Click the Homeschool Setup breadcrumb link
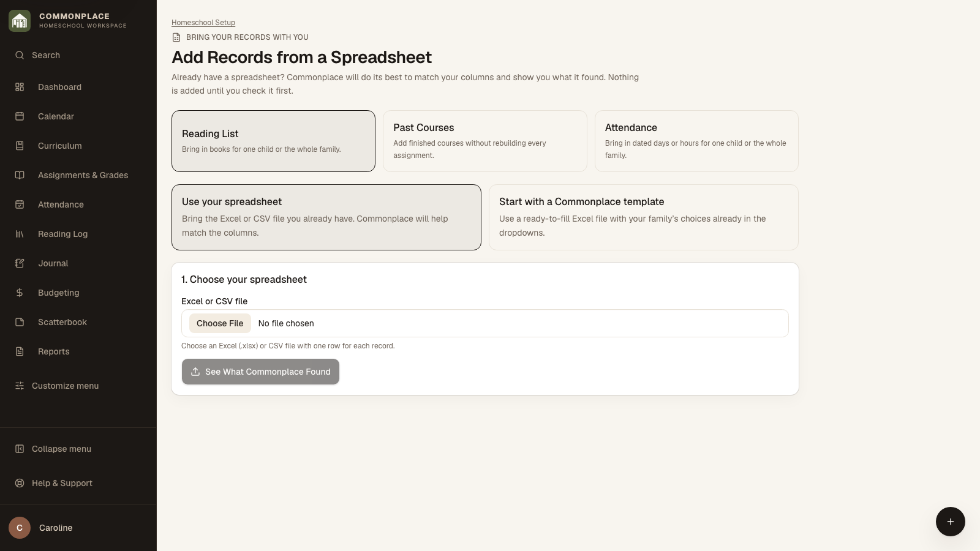 (203, 23)
